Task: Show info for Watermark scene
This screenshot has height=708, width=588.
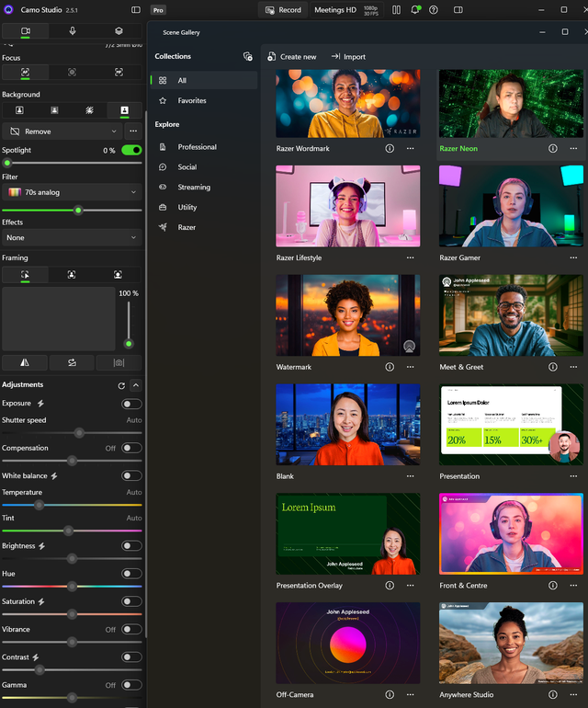Action: tap(390, 367)
